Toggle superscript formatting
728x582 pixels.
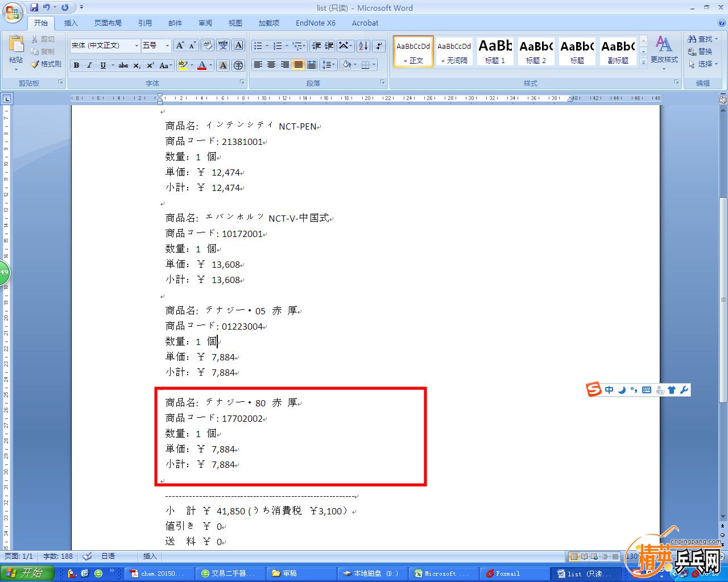click(150, 65)
